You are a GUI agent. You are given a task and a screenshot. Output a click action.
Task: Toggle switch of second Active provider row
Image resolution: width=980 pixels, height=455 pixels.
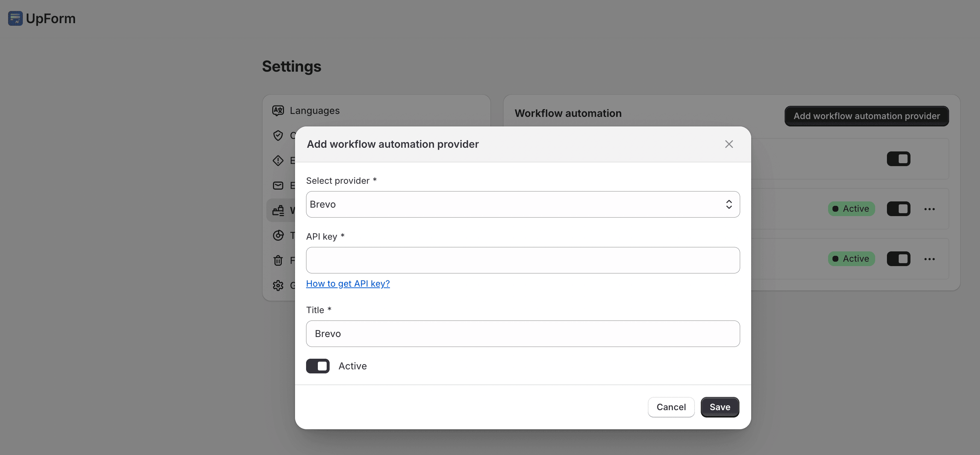(898, 259)
